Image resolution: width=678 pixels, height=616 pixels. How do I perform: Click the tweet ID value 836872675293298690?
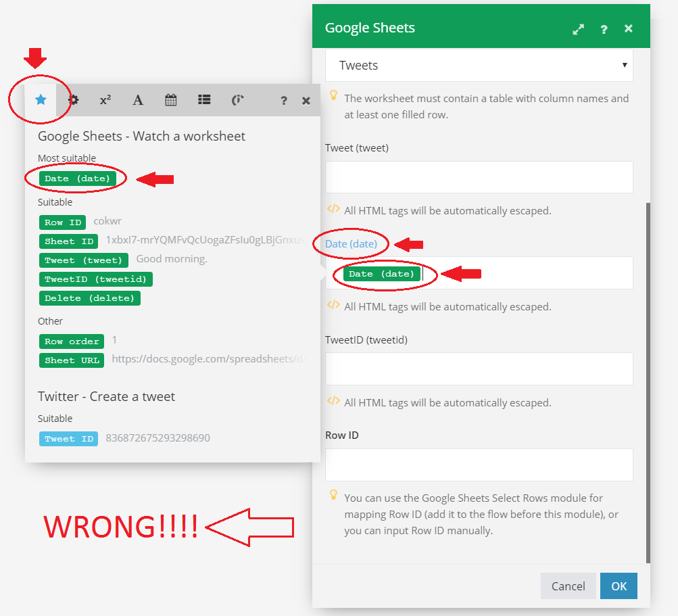(158, 437)
